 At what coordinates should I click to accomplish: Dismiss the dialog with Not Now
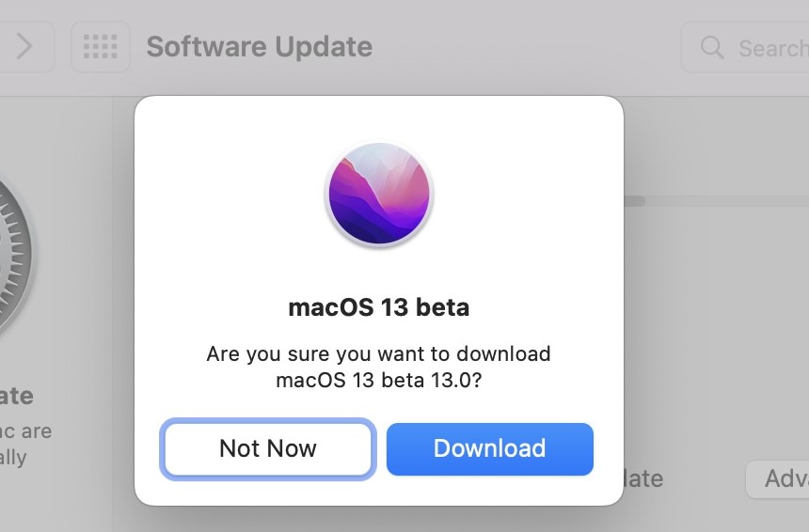pyautogui.click(x=268, y=448)
